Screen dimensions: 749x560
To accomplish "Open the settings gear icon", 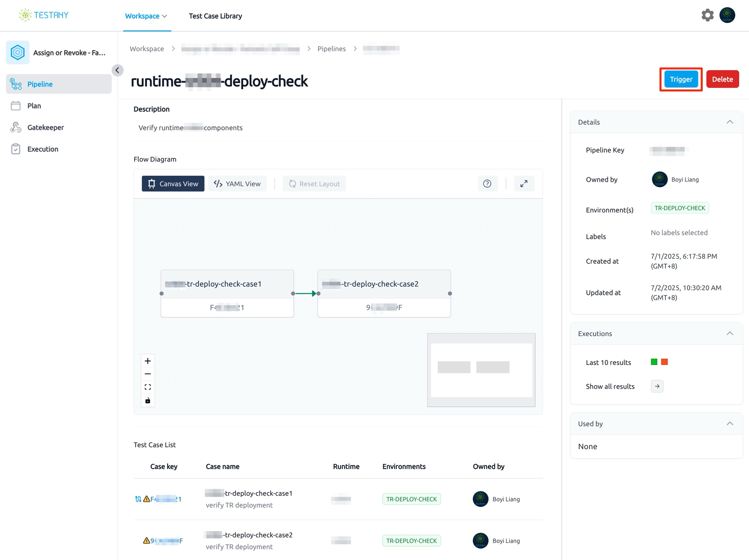I will point(707,15).
